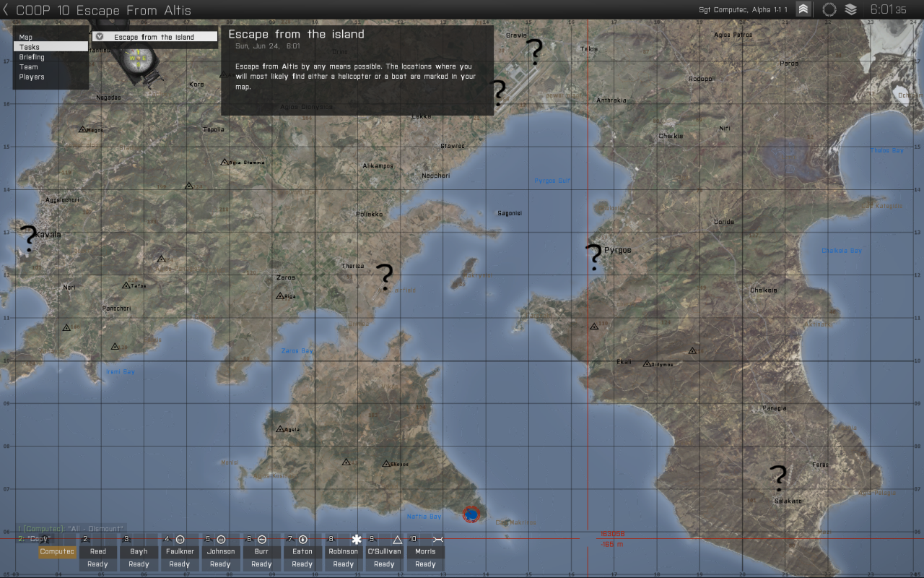The image size is (924, 578).
Task: Select unit Computec in the squad bar
Action: tap(57, 551)
